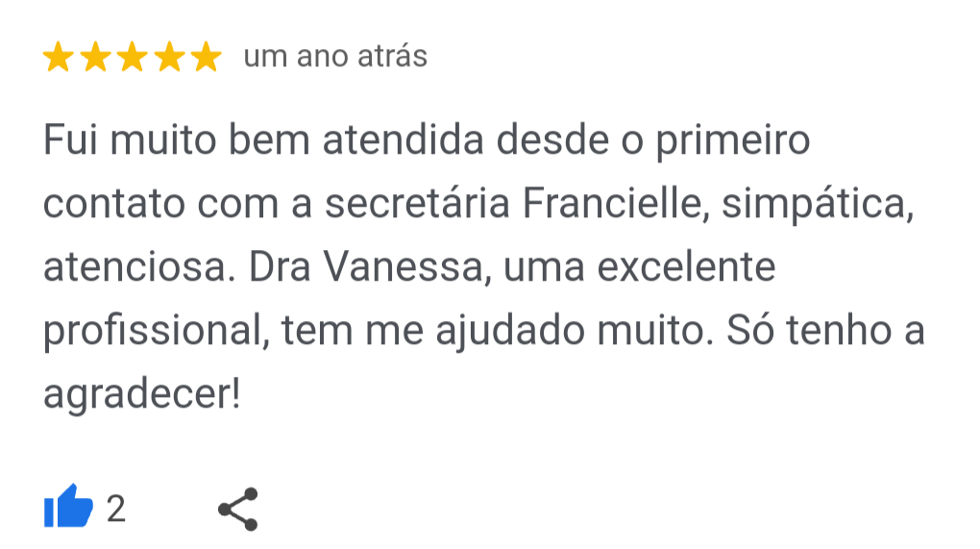Click the thumbs-up like icon
Screen dimensions: 980x549
[x=68, y=508]
